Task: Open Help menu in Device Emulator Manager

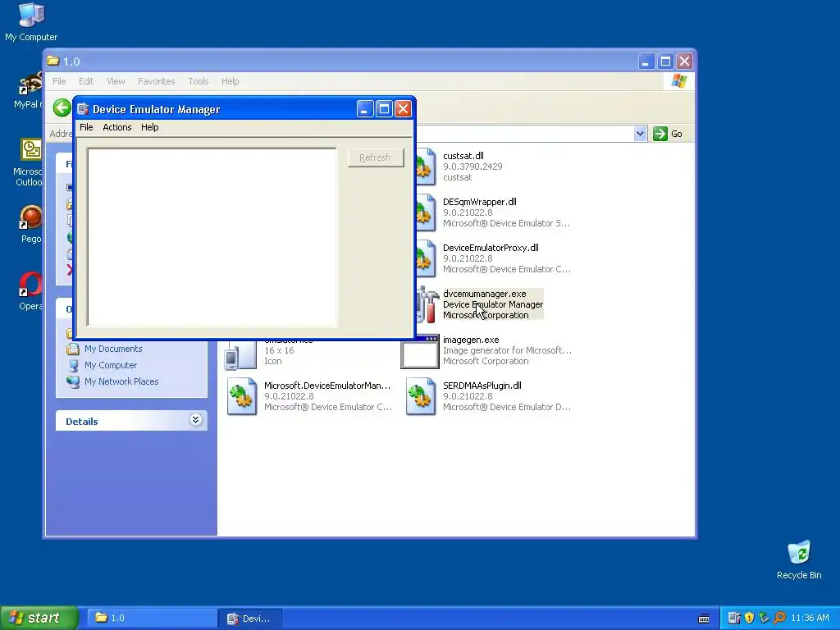Action: click(x=149, y=127)
